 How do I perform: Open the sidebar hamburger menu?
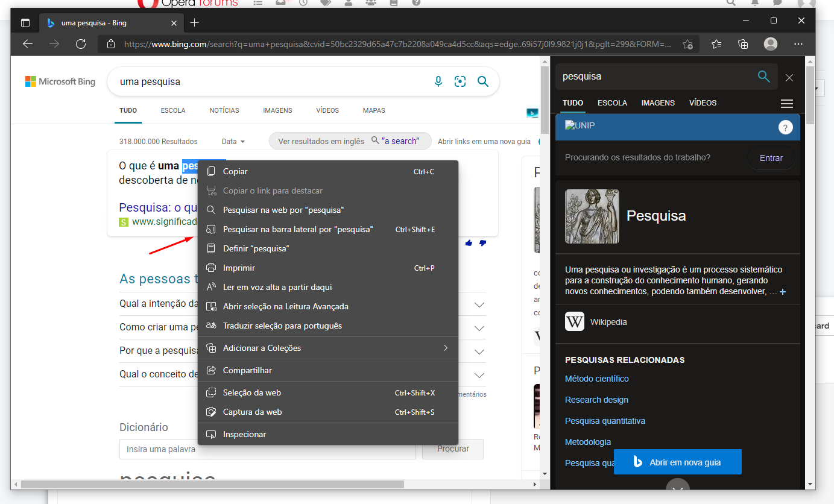[787, 104]
